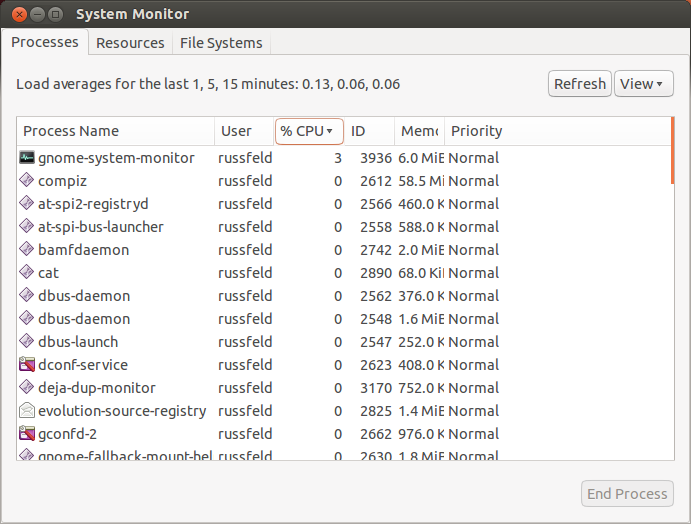Click the deja-dup-monitor process icon
Viewport: 691px width, 524px height.
pos(27,388)
